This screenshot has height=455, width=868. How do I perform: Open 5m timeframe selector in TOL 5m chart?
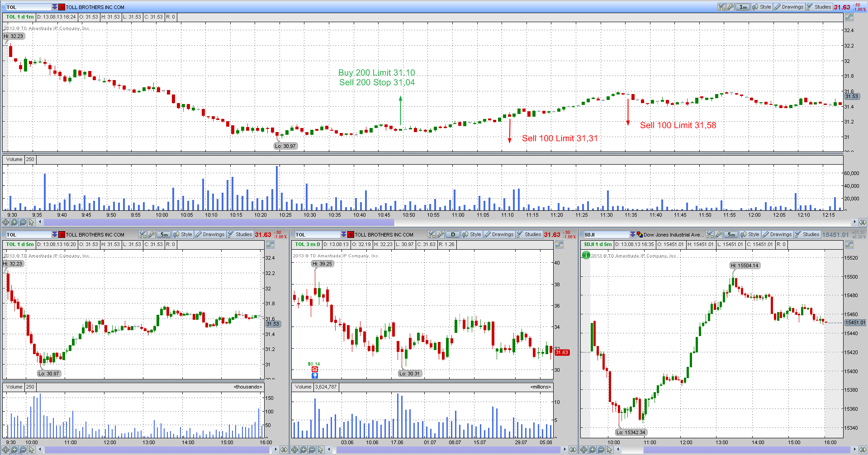[164, 234]
